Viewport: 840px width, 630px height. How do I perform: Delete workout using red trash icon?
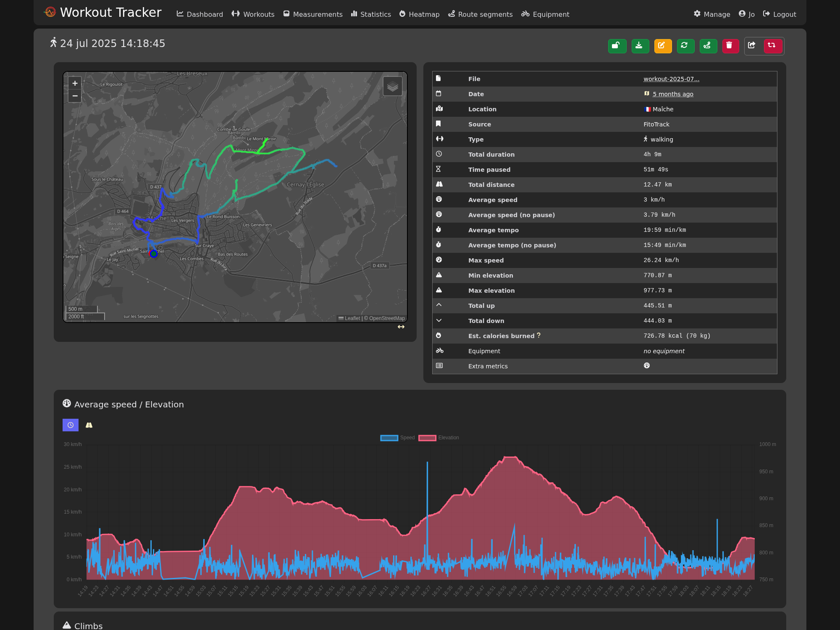click(730, 46)
